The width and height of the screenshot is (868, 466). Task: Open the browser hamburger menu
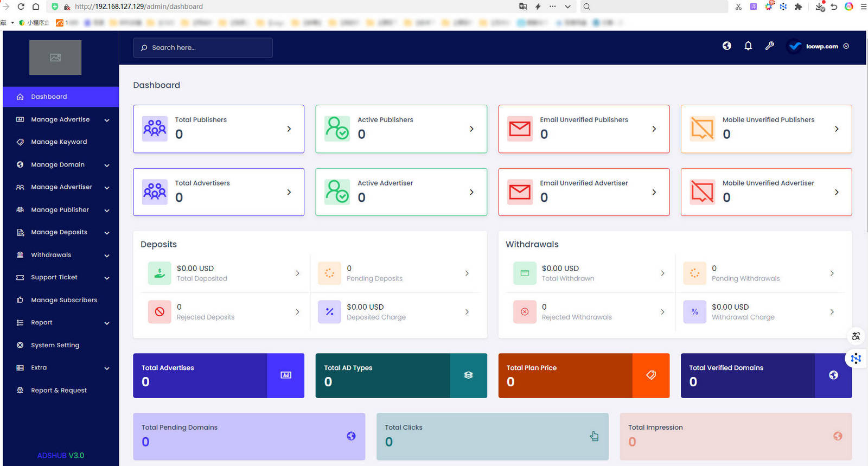point(864,7)
